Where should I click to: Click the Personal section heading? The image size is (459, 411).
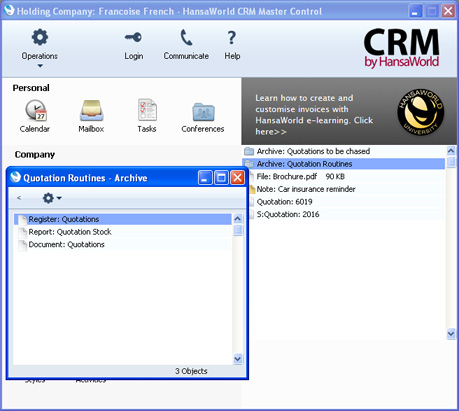[x=31, y=88]
